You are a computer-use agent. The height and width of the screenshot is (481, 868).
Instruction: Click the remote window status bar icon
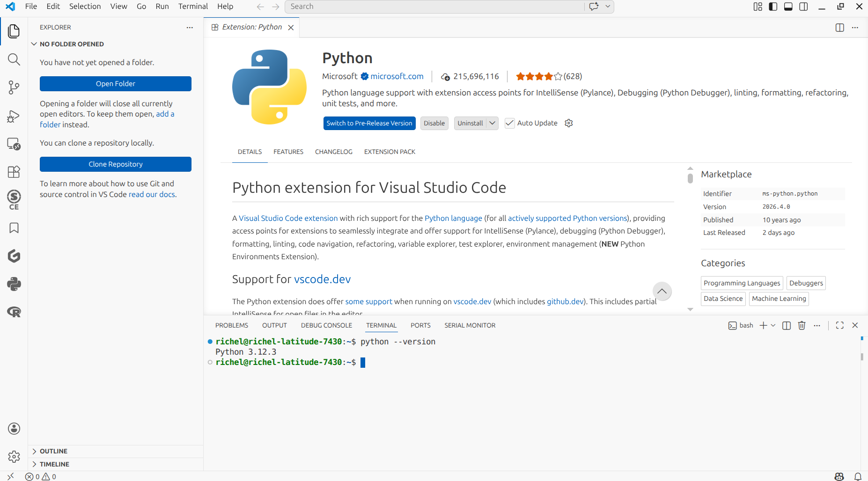coord(10,476)
